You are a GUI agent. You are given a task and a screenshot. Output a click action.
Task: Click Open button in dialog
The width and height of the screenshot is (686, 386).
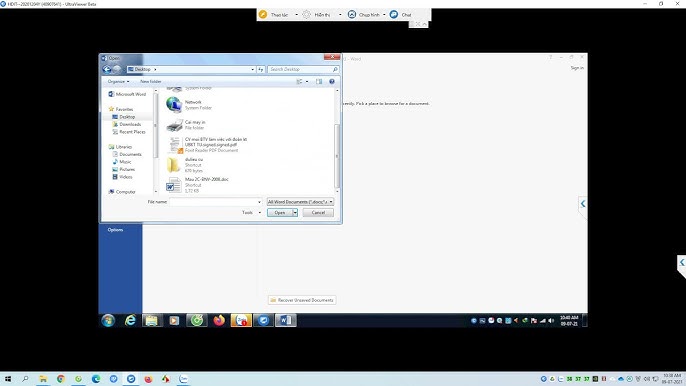280,212
